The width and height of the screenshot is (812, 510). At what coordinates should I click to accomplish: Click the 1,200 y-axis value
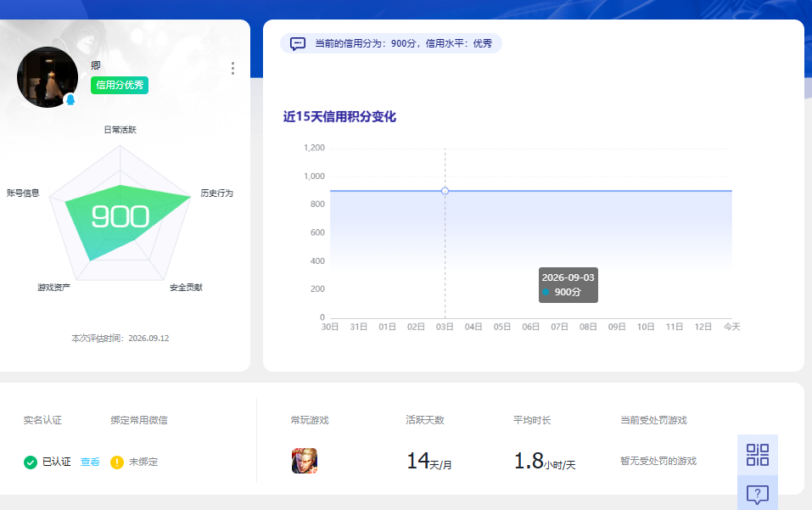[x=314, y=149]
